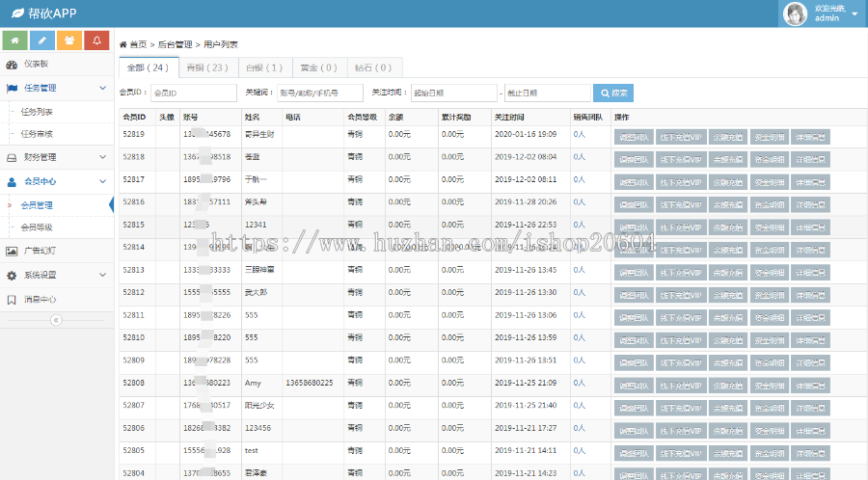
Task: Click 资金明细 for member 52811
Action: 770,318
